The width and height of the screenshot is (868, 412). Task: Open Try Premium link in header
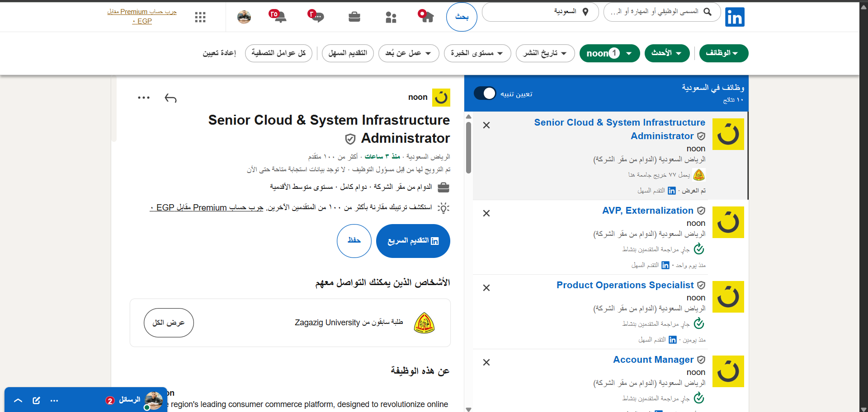coord(142,16)
